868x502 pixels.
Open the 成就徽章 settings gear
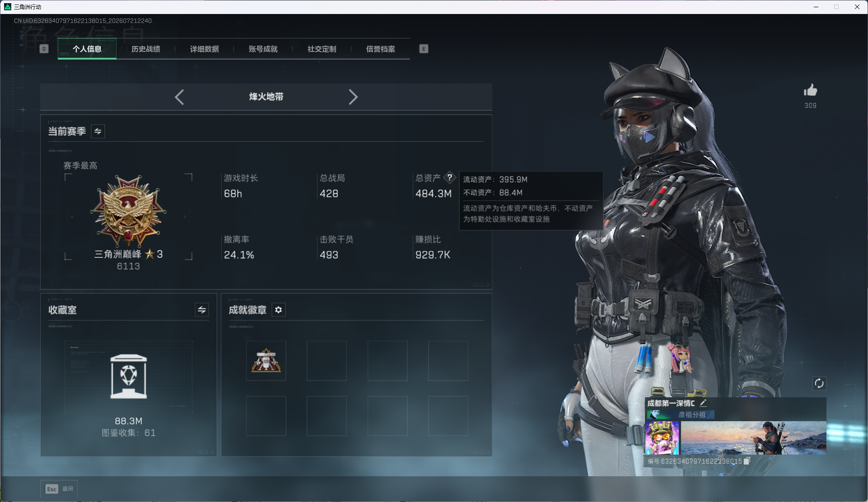(279, 310)
